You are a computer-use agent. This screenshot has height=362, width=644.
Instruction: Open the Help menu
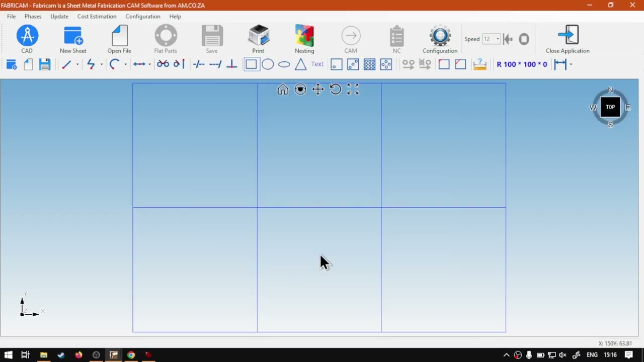[175, 16]
